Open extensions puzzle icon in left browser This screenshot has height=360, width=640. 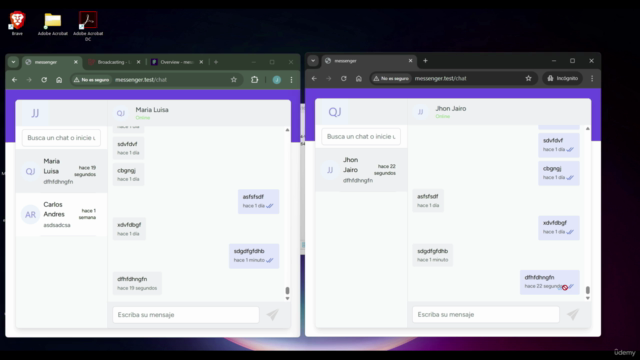[x=254, y=80]
